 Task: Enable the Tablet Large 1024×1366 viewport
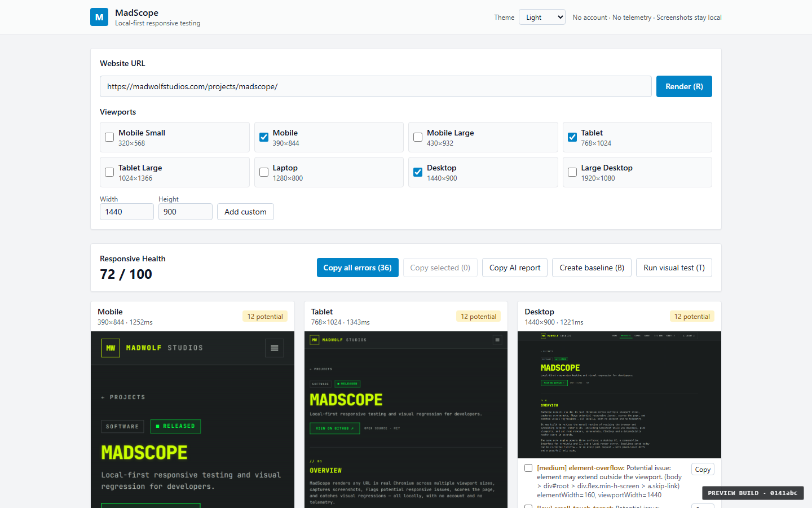(109, 172)
